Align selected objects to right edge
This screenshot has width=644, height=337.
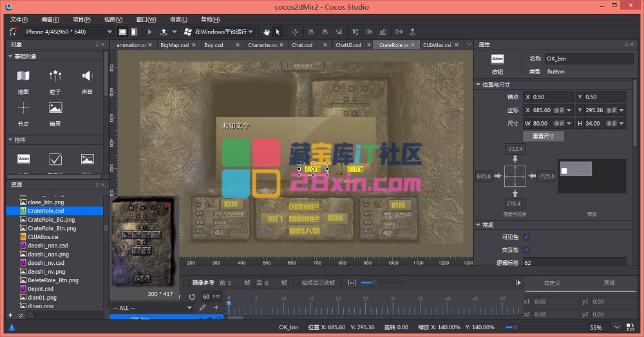[339, 32]
